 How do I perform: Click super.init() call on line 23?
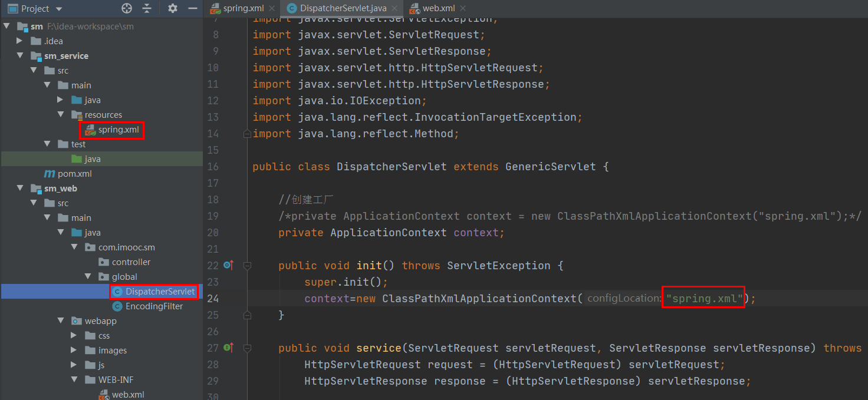point(346,282)
